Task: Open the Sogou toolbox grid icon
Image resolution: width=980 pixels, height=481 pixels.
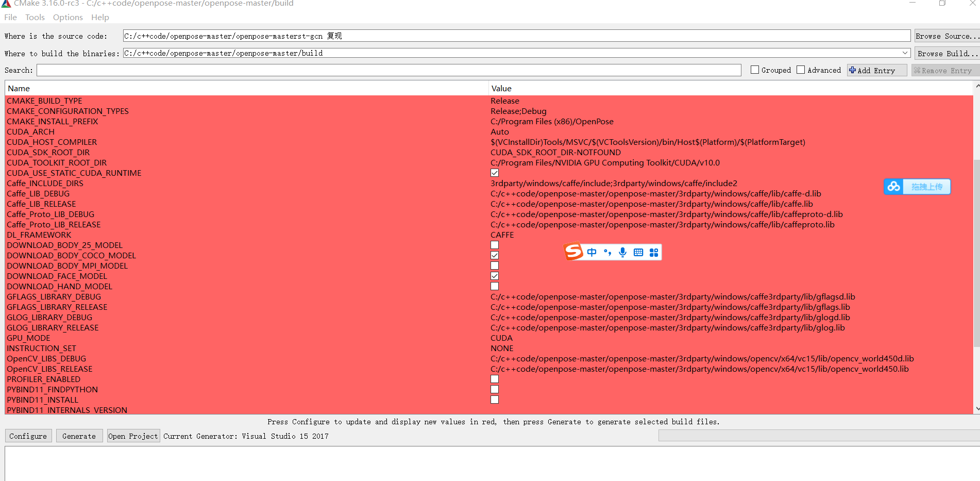Action: pos(654,252)
